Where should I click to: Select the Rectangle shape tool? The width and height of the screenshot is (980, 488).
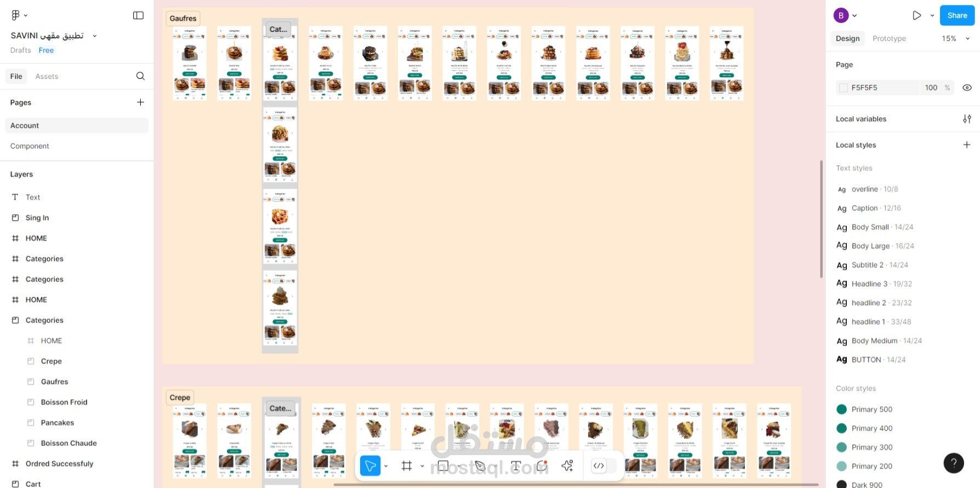443,466
